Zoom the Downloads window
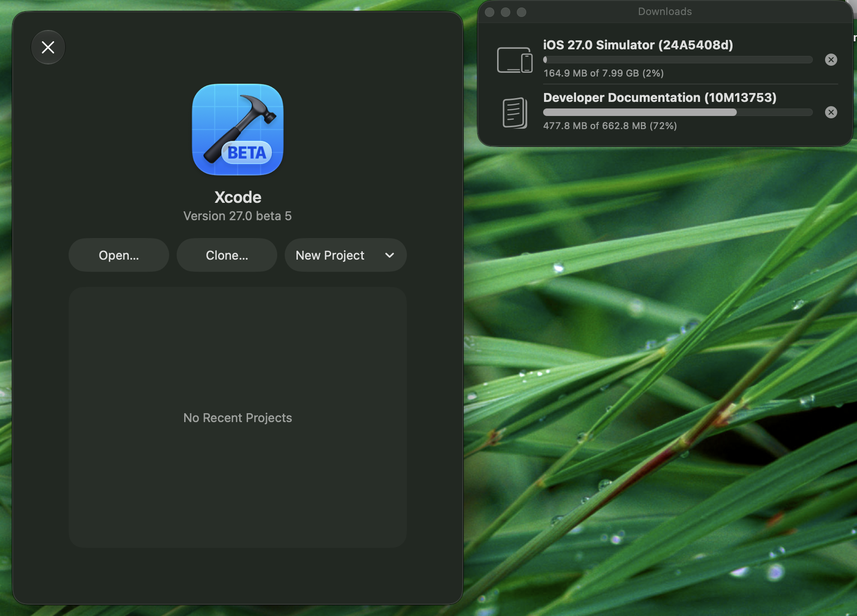Viewport: 857px width, 616px height. tap(522, 12)
